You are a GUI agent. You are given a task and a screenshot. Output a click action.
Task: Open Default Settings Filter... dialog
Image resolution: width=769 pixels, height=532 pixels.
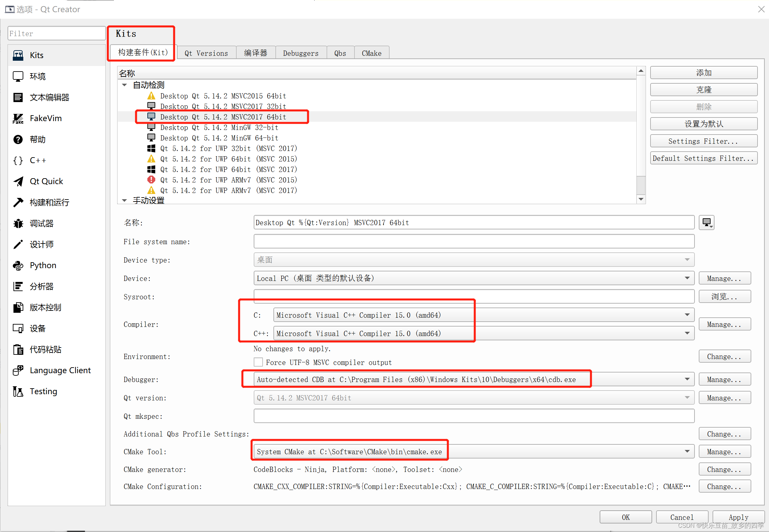coord(703,158)
